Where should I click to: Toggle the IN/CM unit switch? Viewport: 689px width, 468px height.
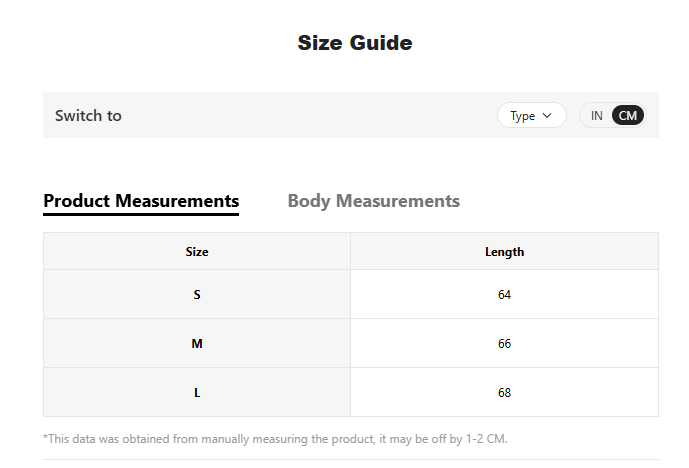pyautogui.click(x=613, y=116)
